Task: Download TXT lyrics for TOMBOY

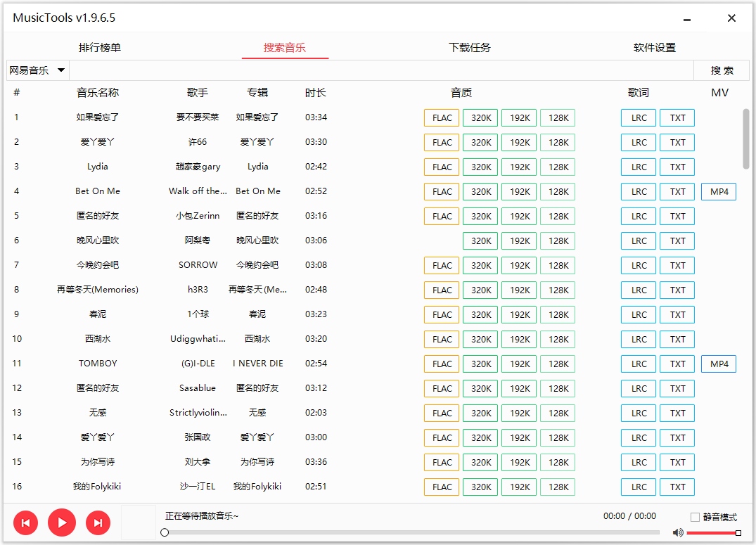Action: tap(677, 364)
